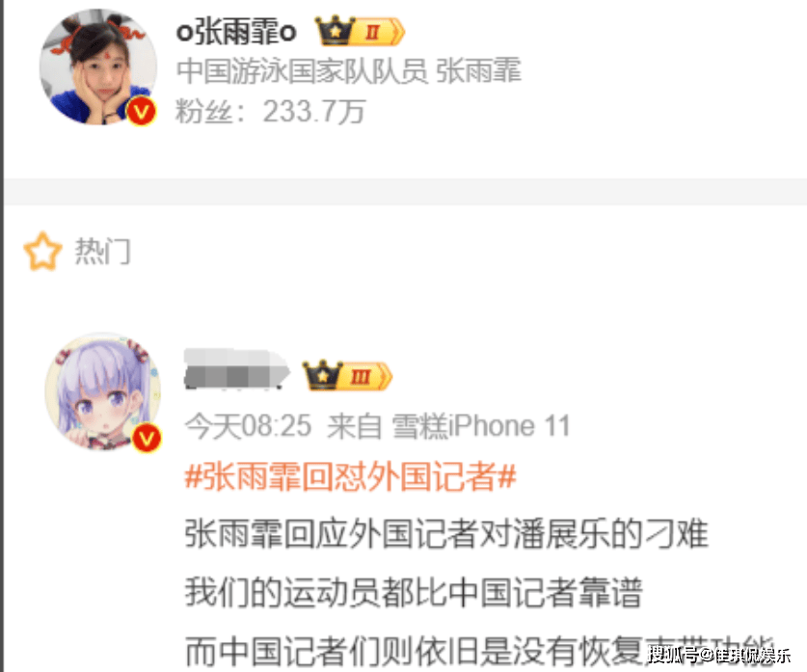807x672 pixels.
Task: Click the blurred commenter username
Action: (236, 368)
